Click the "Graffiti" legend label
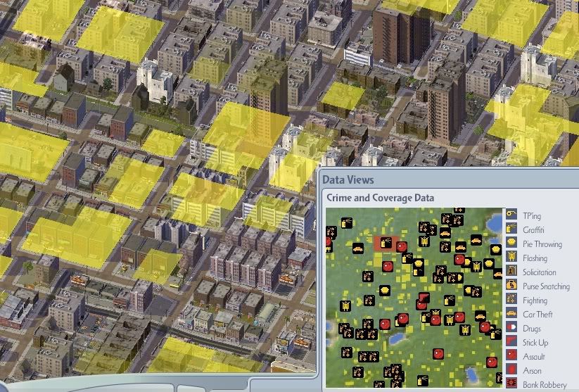 tap(533, 229)
